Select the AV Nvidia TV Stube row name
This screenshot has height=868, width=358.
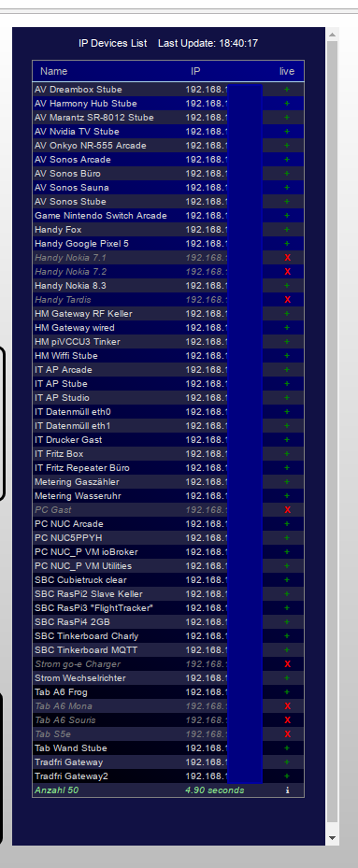[77, 132]
